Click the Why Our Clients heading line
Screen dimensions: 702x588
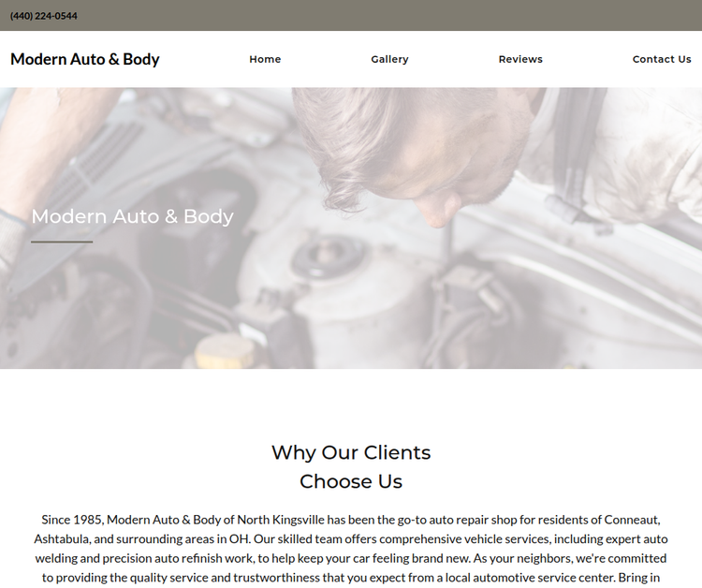351,452
